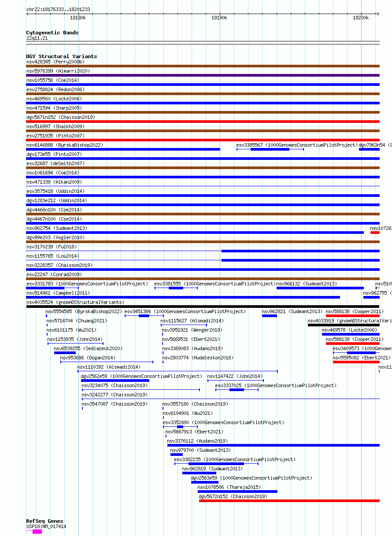Click the red bar of nsv588138 Cooper2011

click(352, 316)
